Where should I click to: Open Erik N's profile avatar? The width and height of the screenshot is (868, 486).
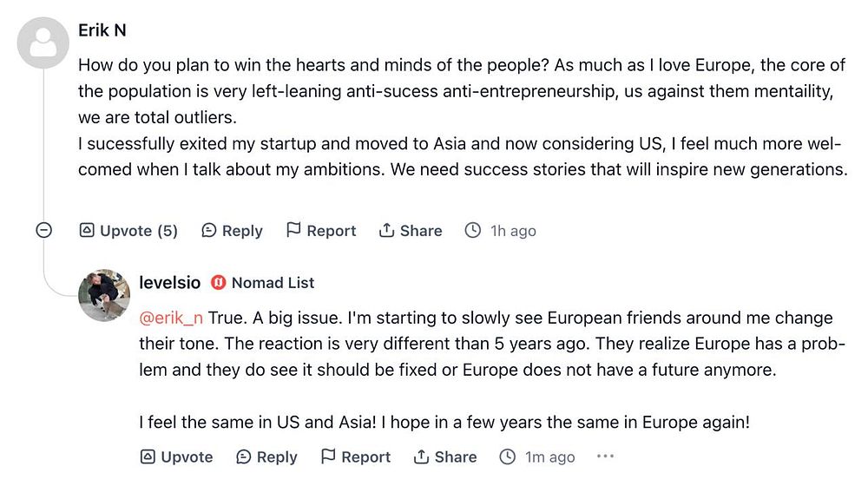click(x=43, y=43)
